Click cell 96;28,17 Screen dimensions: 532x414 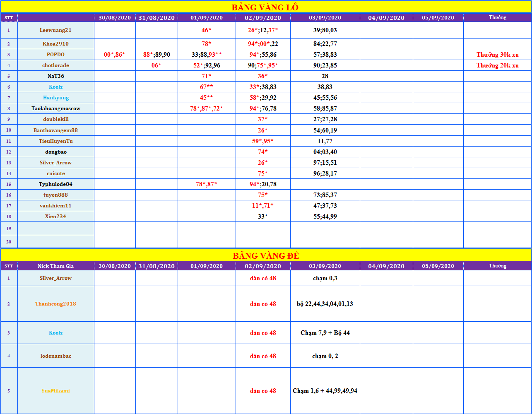coord(325,173)
